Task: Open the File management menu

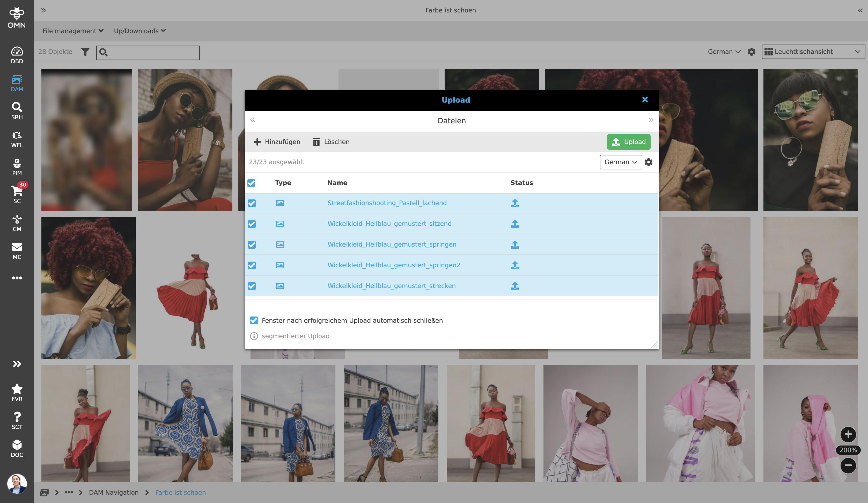Action: [73, 31]
